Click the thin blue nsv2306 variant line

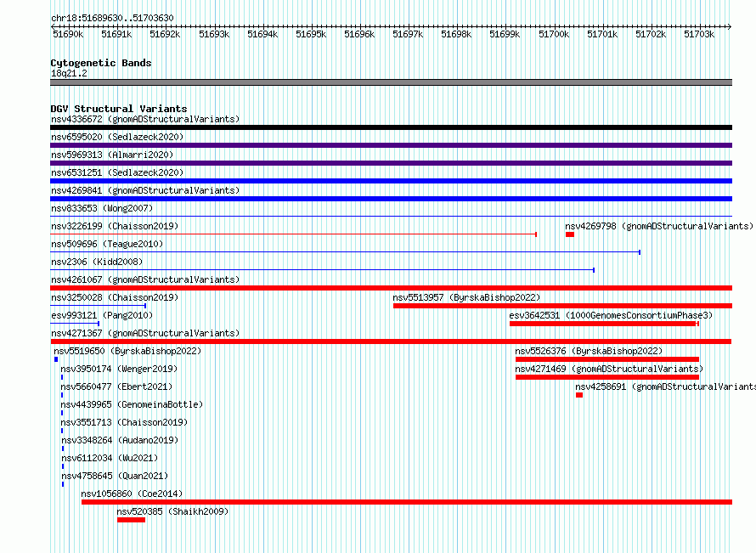(x=322, y=270)
